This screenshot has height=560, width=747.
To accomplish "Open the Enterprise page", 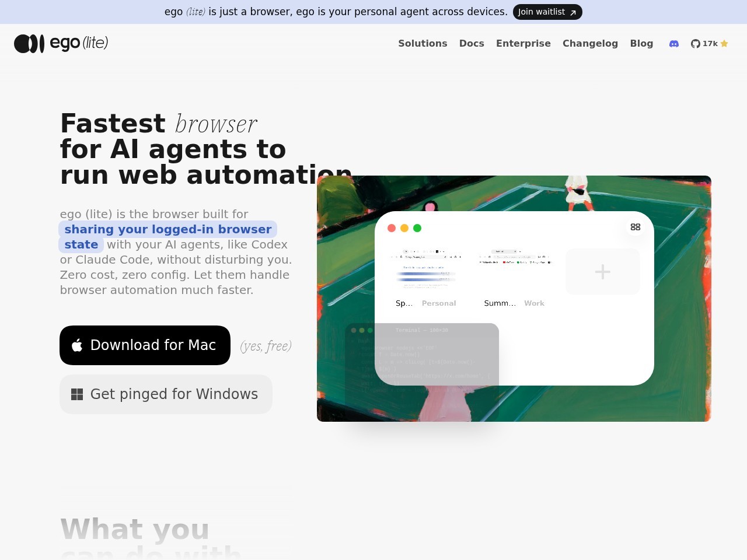I will tap(523, 43).
